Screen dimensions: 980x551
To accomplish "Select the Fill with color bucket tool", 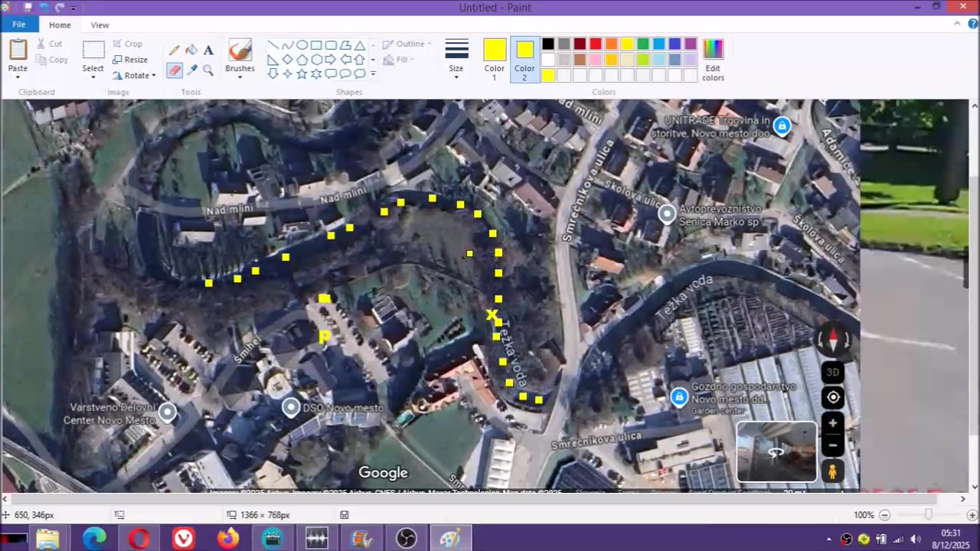I will click(191, 51).
